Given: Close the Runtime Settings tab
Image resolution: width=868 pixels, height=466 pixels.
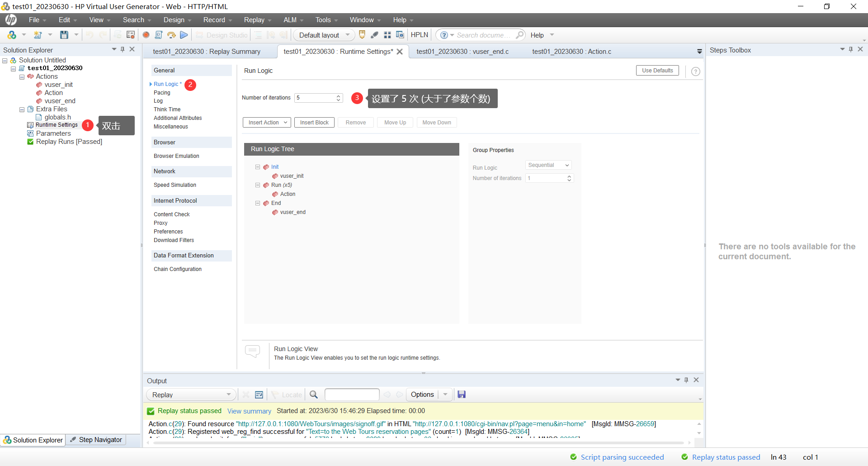Looking at the screenshot, I should click(x=400, y=52).
